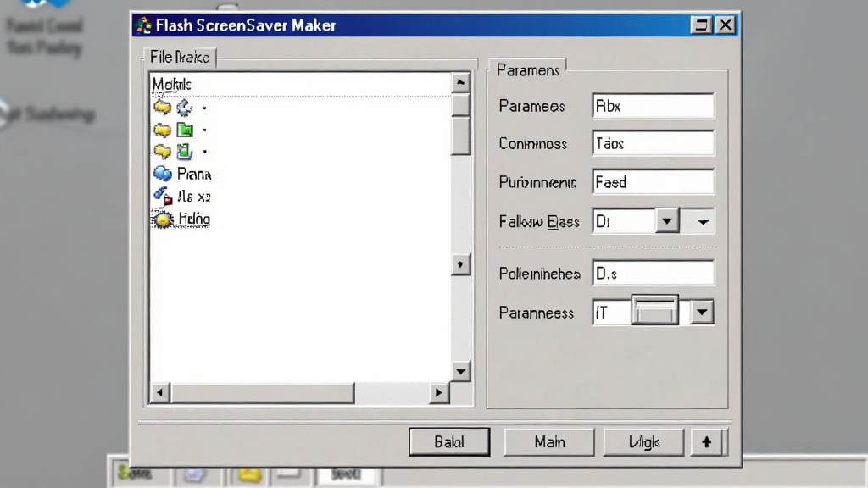The width and height of the screenshot is (868, 488).
Task: Select the yellow folder beside the green folder icon
Action: click(162, 130)
